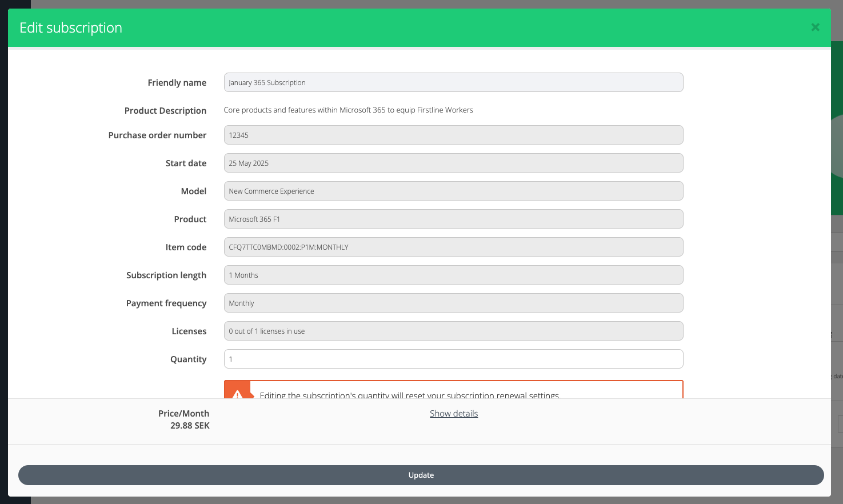Click the Purchase order number field
The height and width of the screenshot is (504, 843).
coord(454,135)
